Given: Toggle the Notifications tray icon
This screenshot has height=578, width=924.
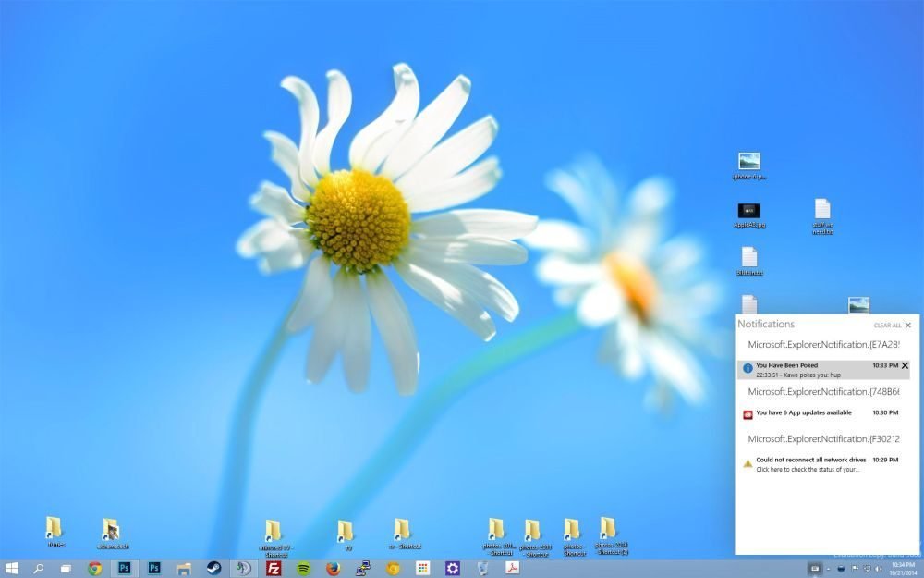Looking at the screenshot, I should 815,569.
